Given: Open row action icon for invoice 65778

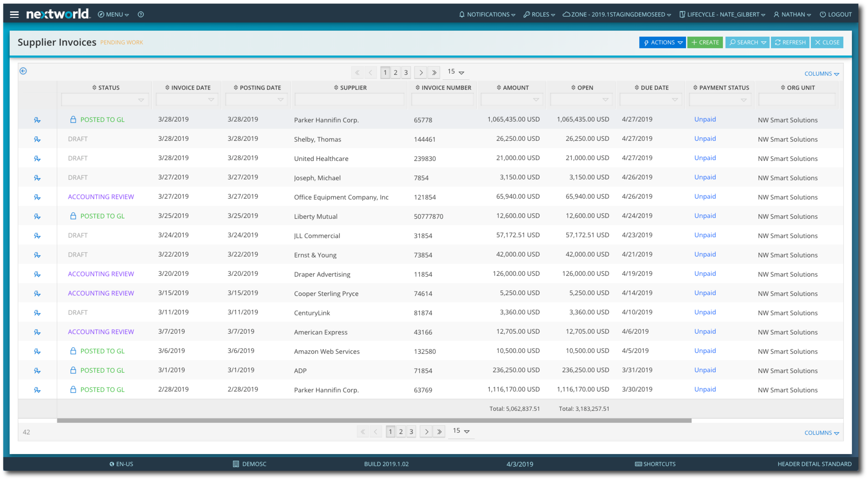Looking at the screenshot, I should pyautogui.click(x=37, y=120).
